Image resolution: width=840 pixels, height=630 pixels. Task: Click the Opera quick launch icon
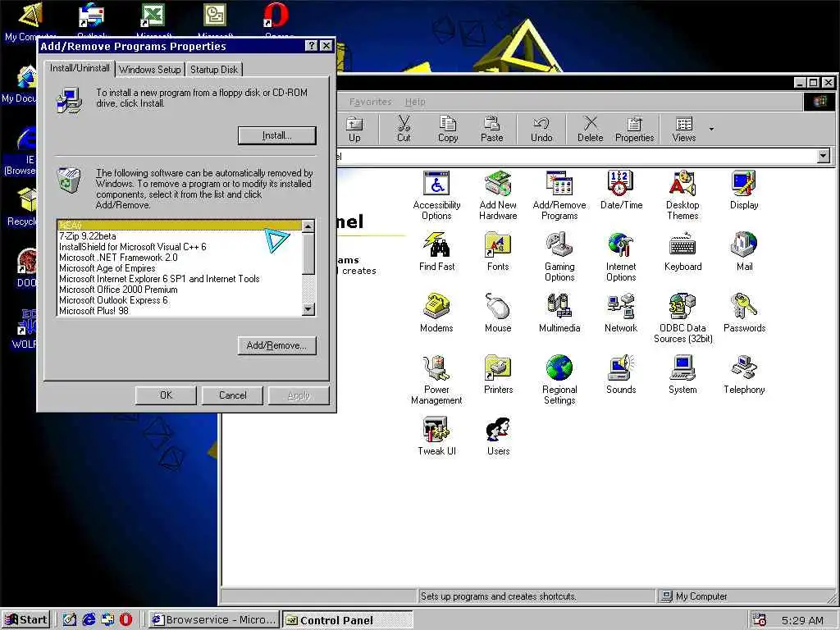126,620
